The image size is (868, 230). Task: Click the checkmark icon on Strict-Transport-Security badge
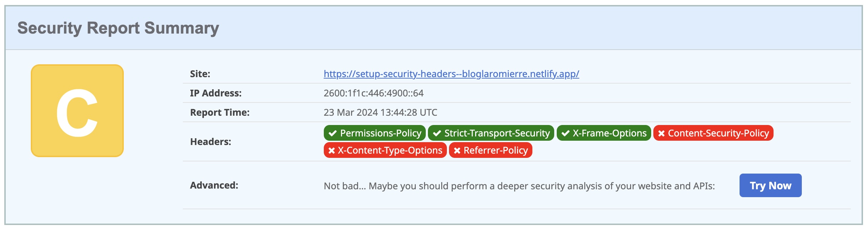point(437,133)
